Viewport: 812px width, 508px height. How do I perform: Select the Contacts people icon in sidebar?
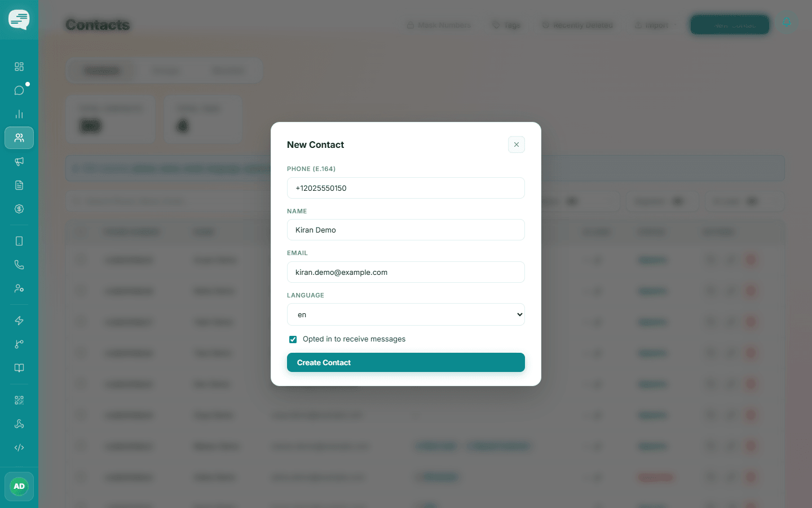(19, 138)
